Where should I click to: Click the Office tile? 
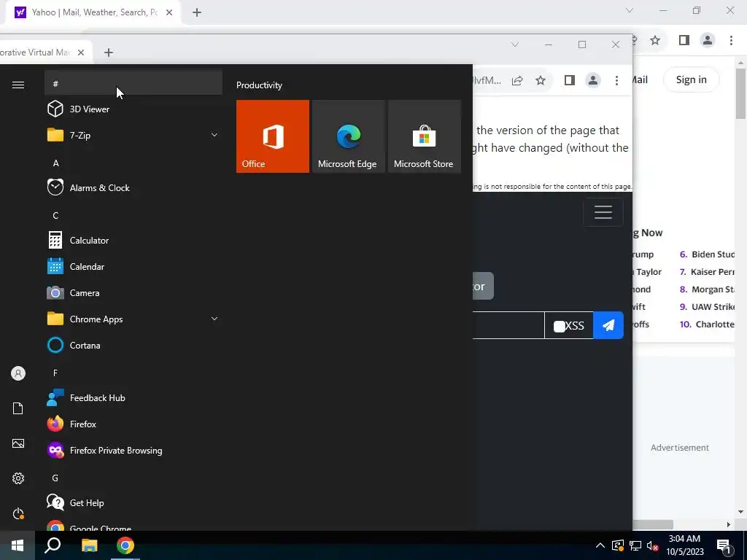tap(273, 136)
